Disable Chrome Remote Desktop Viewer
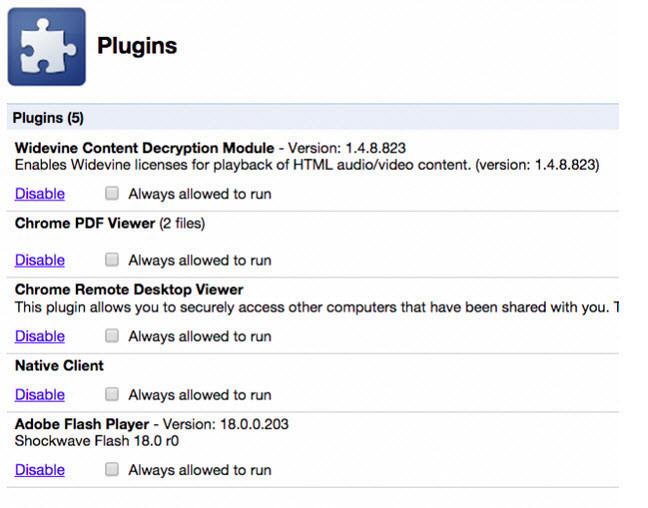Image resolution: width=648 pixels, height=508 pixels. 40,336
